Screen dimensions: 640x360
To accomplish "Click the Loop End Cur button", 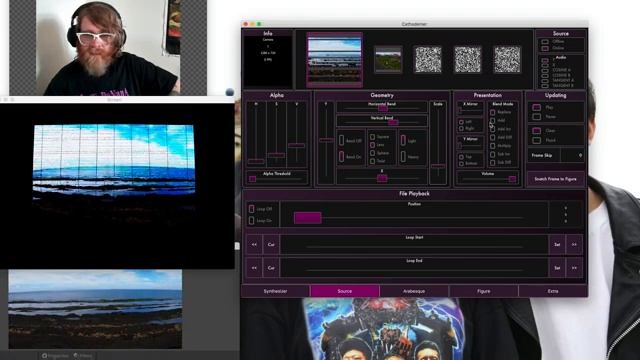I will coord(271,268).
